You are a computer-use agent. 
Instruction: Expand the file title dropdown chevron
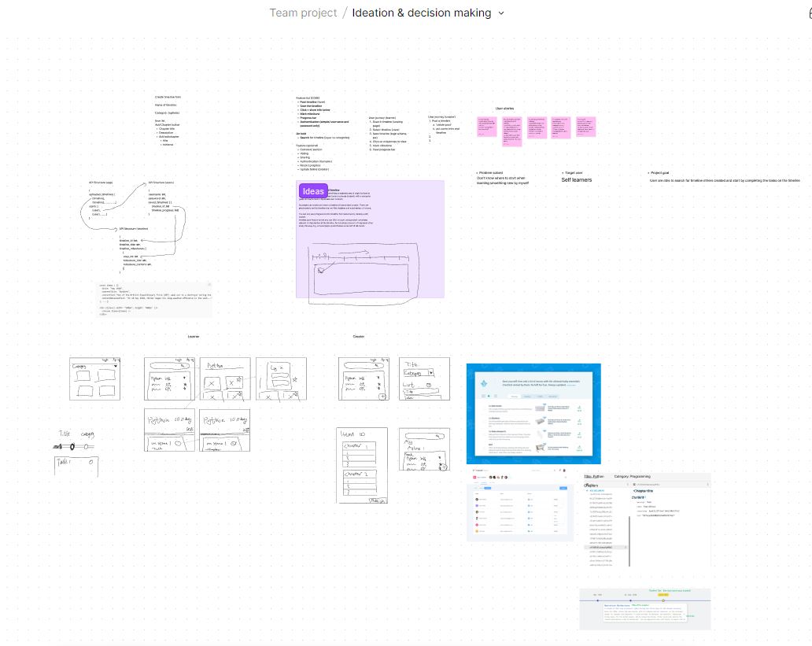tap(501, 13)
